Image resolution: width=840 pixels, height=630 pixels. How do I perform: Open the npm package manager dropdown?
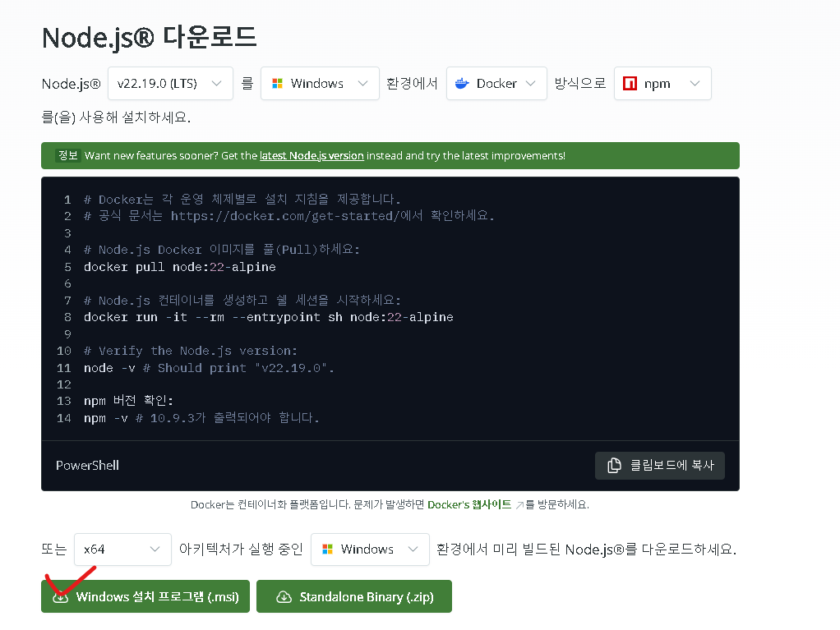coord(662,84)
